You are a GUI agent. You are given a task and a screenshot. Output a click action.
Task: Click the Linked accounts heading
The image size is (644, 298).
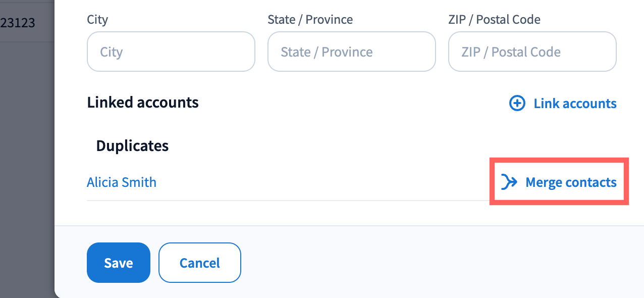pyautogui.click(x=143, y=103)
